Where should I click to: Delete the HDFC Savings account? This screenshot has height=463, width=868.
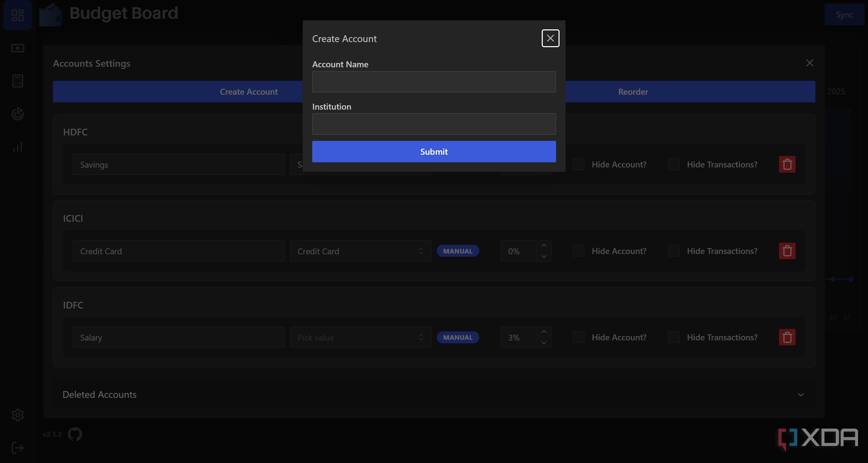click(x=787, y=164)
